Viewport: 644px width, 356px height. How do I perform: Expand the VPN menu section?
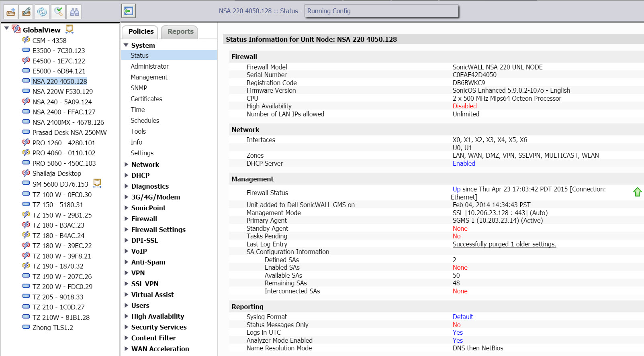click(126, 273)
